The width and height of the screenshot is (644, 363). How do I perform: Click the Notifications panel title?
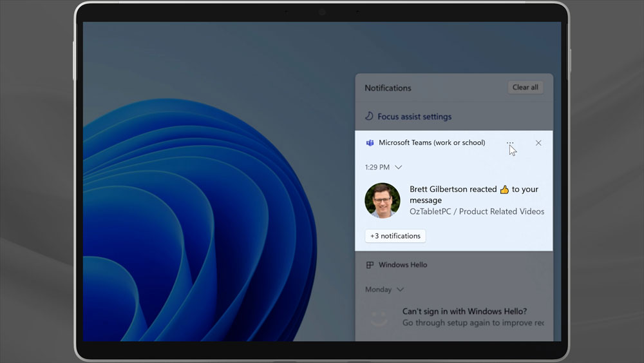[388, 88]
